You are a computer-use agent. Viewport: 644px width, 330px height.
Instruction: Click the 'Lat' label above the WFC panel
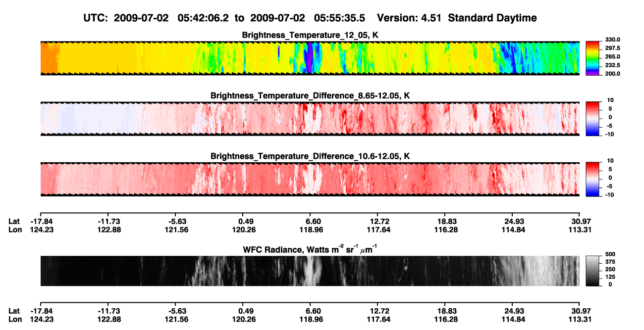point(14,221)
